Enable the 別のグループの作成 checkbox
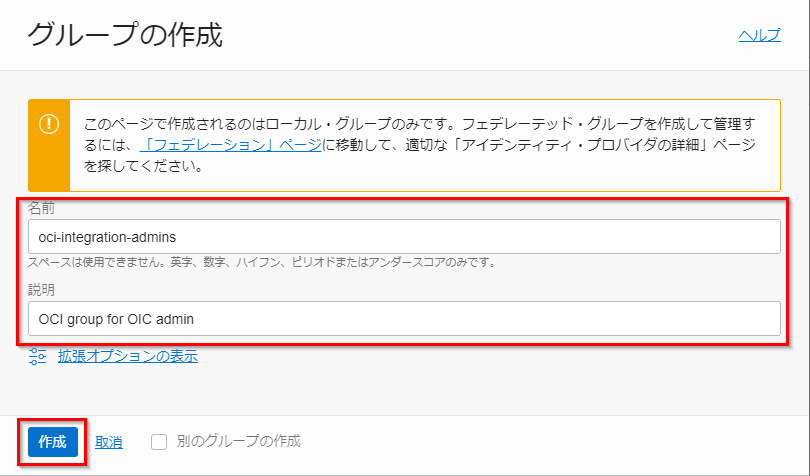The image size is (810, 476). (158, 441)
